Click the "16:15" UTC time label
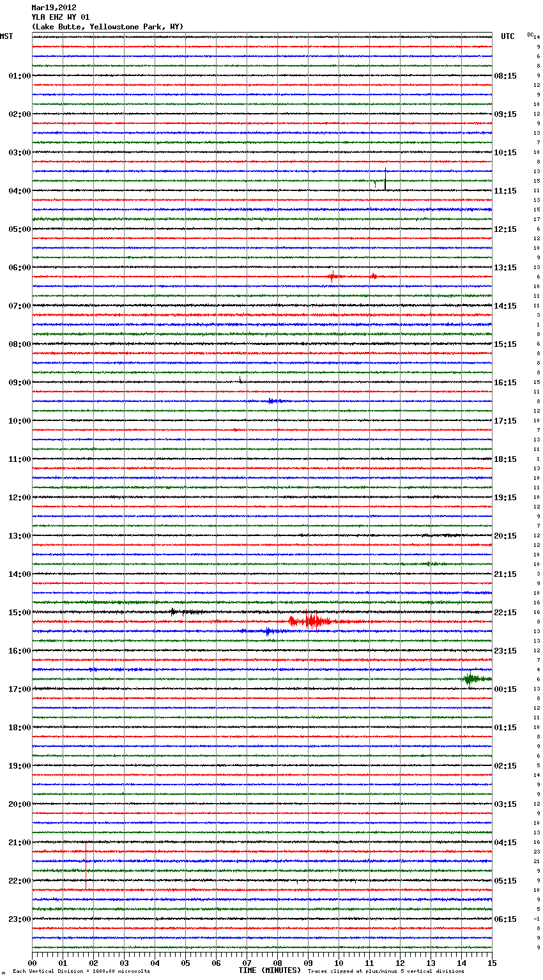The height and width of the screenshot is (980, 543). click(505, 383)
